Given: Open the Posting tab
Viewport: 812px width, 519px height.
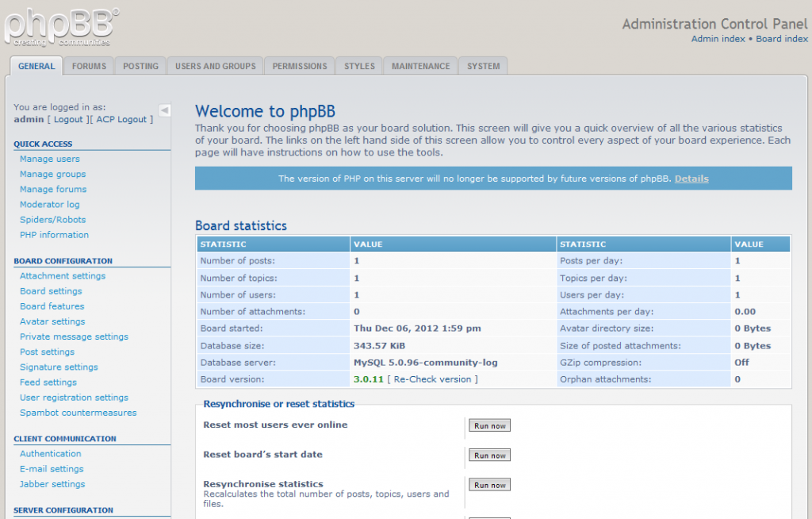Looking at the screenshot, I should click(x=140, y=66).
